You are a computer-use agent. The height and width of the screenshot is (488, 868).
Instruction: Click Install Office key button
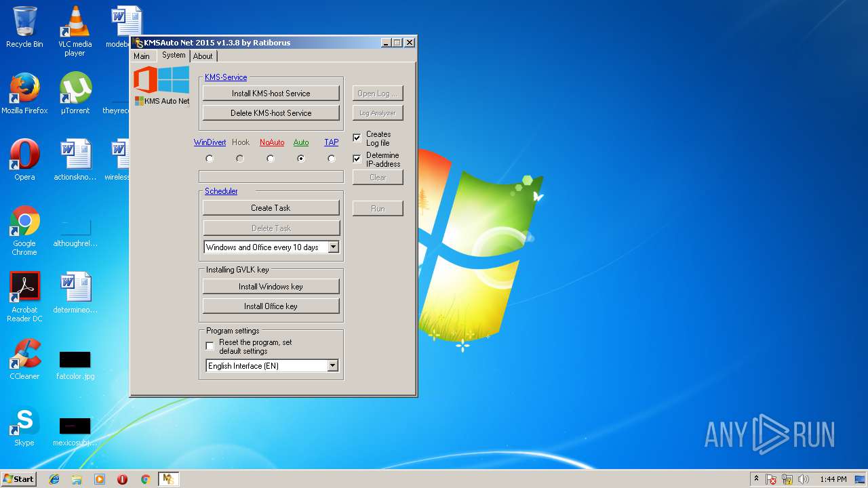pos(271,306)
